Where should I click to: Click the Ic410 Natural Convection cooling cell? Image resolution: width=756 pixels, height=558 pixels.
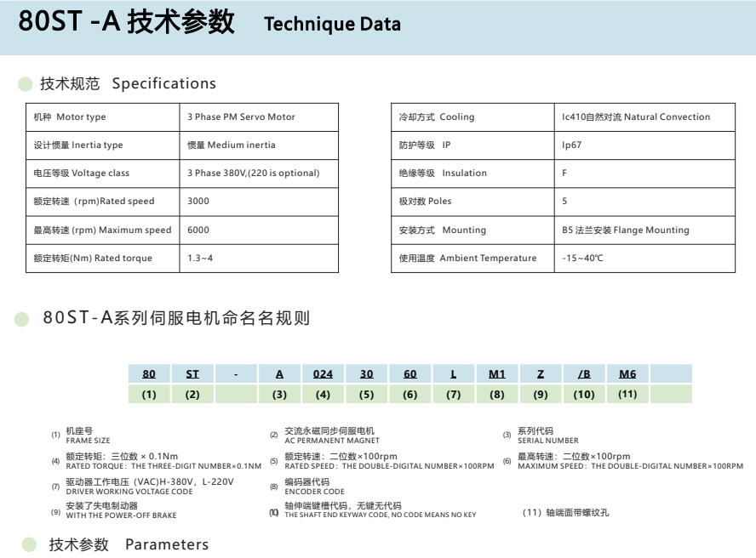click(635, 117)
